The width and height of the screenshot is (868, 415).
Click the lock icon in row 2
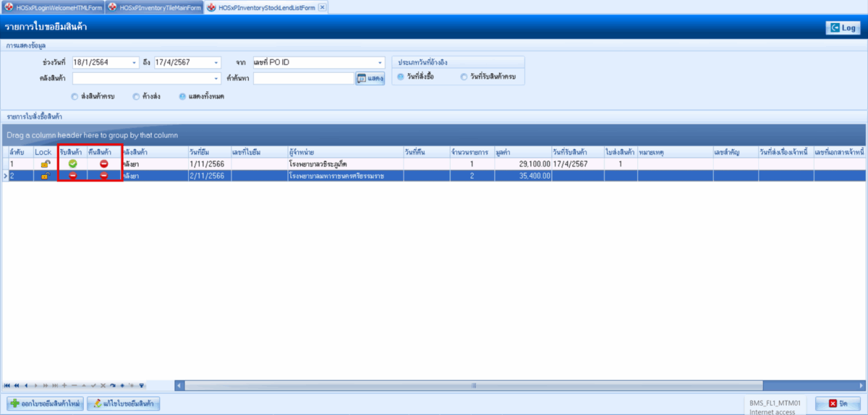click(44, 176)
